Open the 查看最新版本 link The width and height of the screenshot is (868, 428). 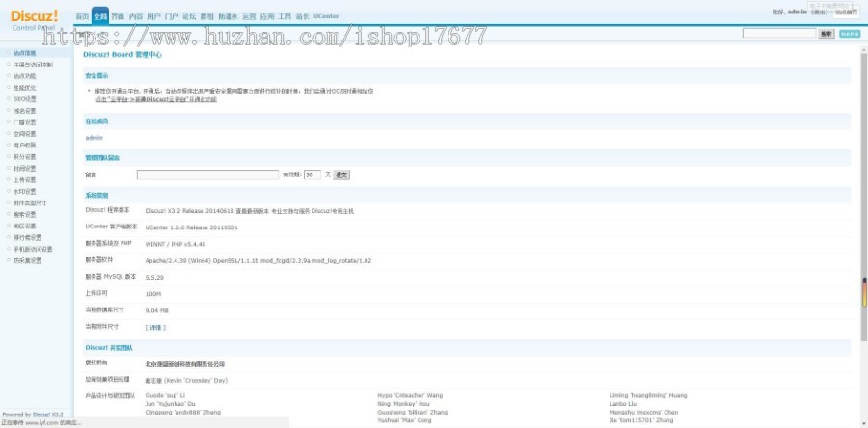[x=255, y=211]
